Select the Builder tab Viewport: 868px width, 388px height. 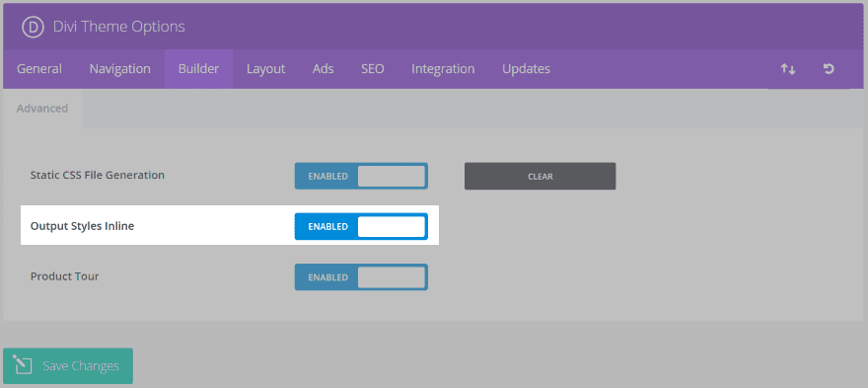pyautogui.click(x=198, y=69)
